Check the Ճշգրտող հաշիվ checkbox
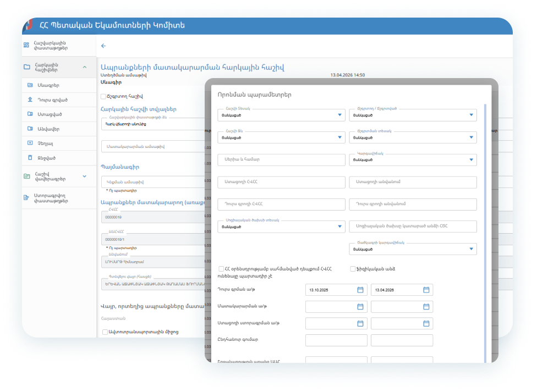 coord(103,97)
